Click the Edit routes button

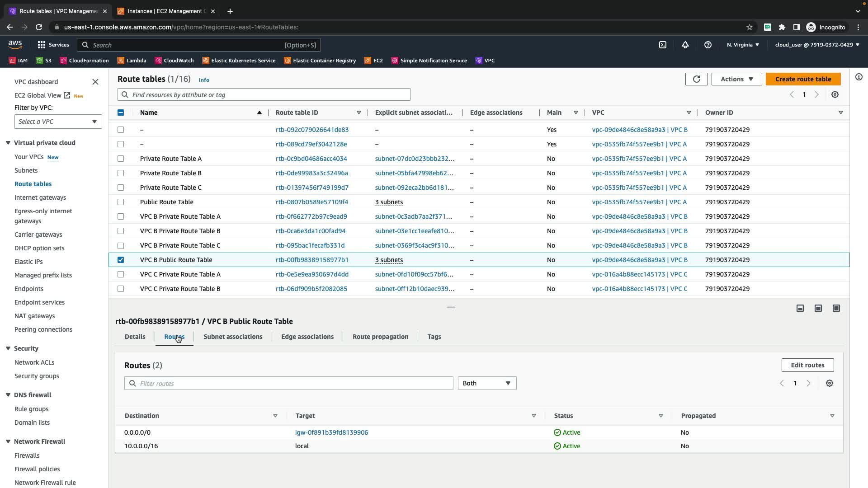[807, 365]
